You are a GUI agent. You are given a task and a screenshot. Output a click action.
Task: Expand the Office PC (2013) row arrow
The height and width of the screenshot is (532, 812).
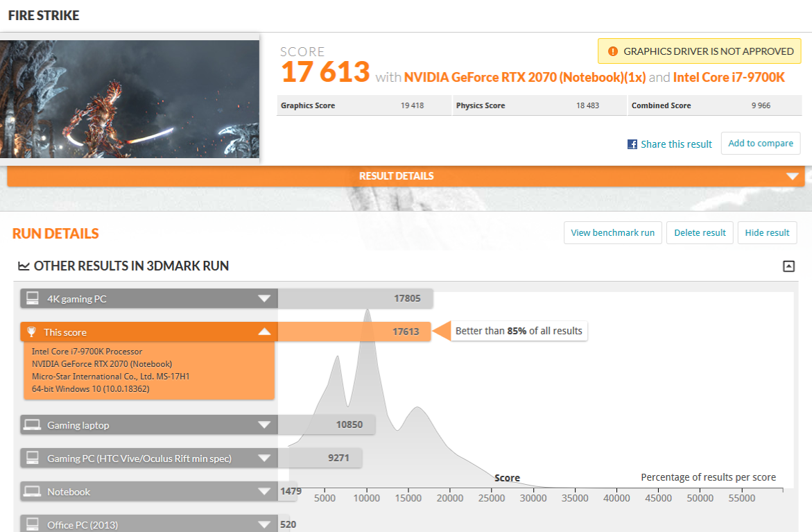[264, 524]
